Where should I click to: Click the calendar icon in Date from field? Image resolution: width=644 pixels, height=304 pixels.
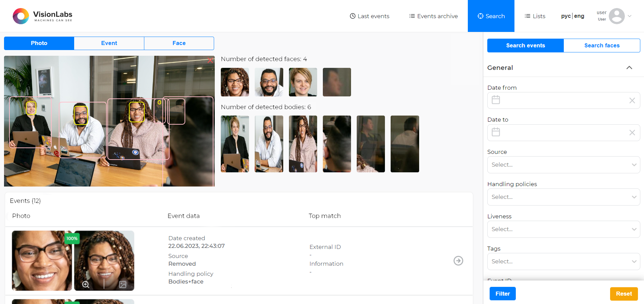click(x=496, y=100)
